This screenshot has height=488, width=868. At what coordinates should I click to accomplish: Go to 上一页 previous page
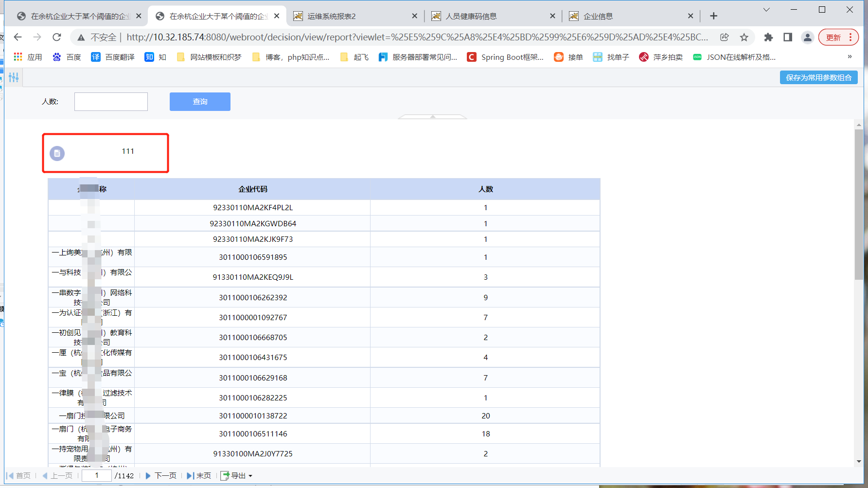57,476
